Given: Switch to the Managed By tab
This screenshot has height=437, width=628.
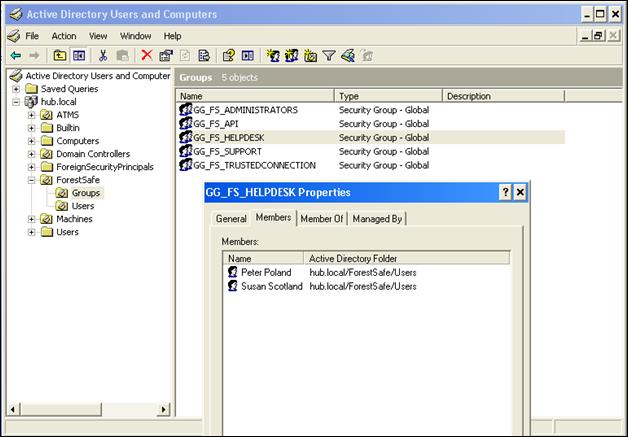Looking at the screenshot, I should click(x=377, y=219).
